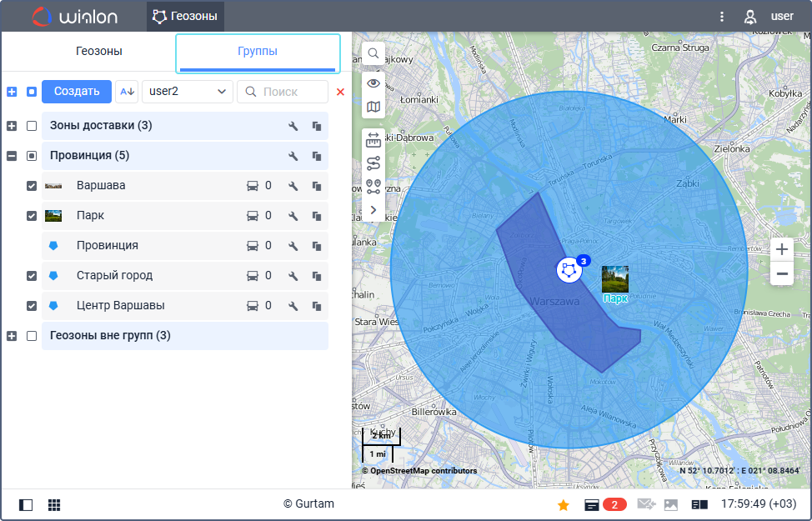Open the routing tool on map

point(373,163)
